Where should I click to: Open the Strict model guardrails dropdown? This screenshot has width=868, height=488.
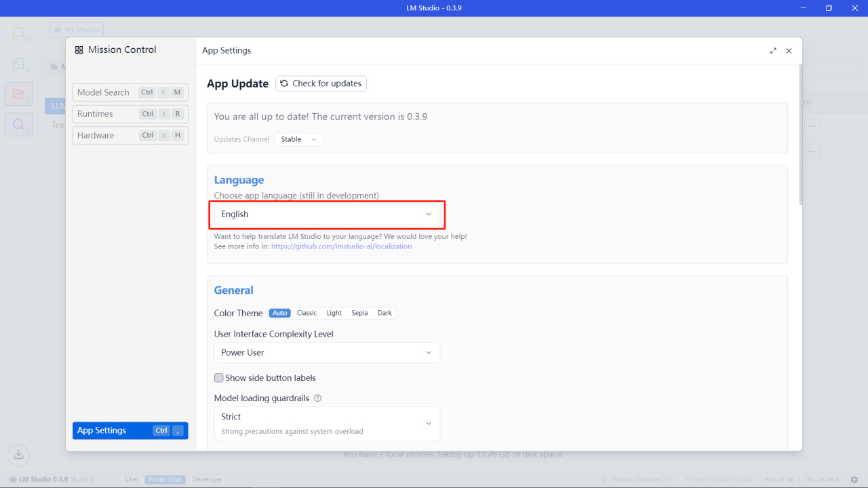tap(327, 424)
